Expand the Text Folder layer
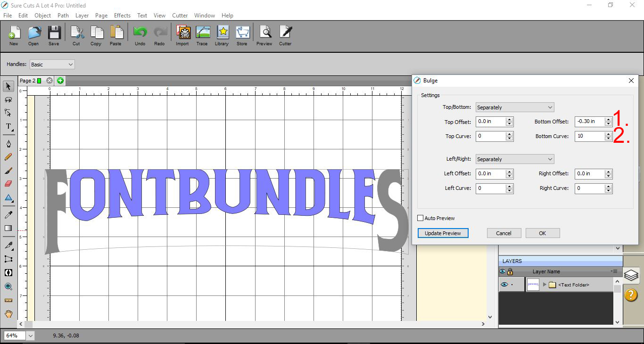This screenshot has width=644, height=344. [x=545, y=285]
